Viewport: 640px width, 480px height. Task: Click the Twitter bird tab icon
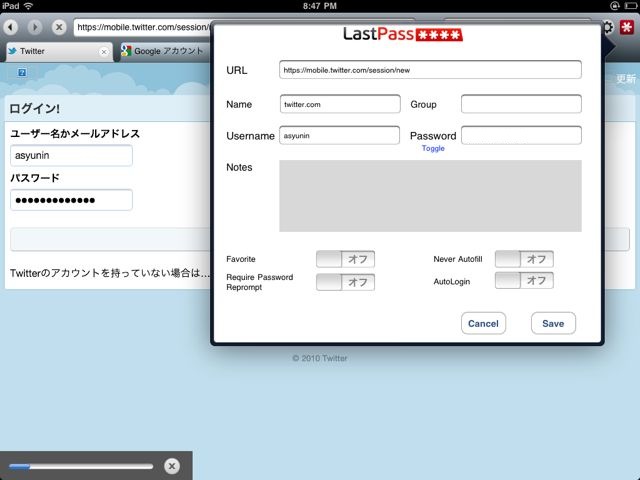click(13, 51)
